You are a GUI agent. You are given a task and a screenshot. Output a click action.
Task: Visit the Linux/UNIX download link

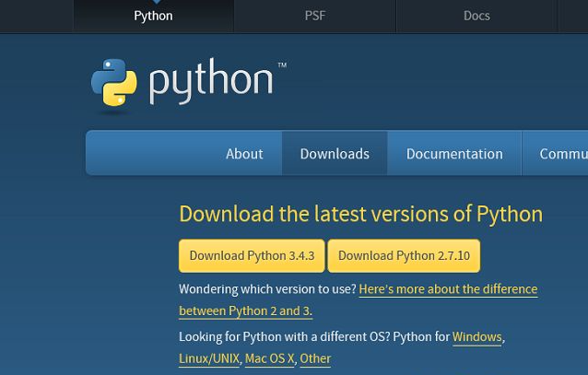[x=209, y=358]
